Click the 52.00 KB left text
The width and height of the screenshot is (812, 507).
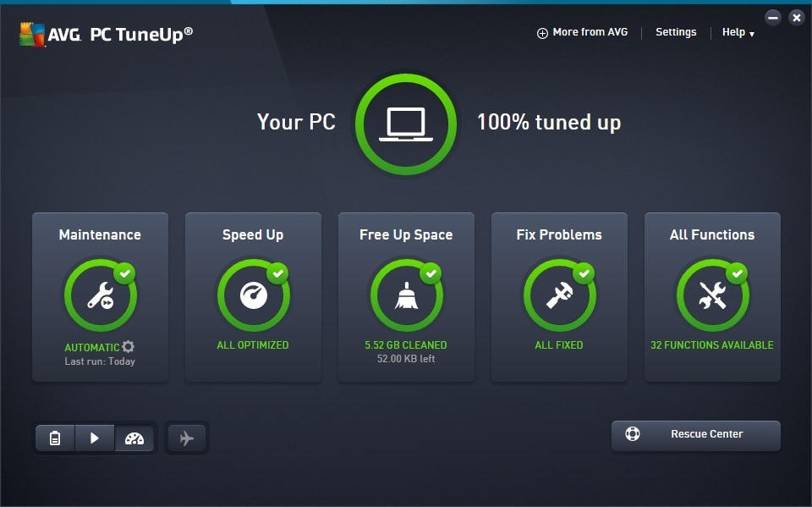point(406,359)
